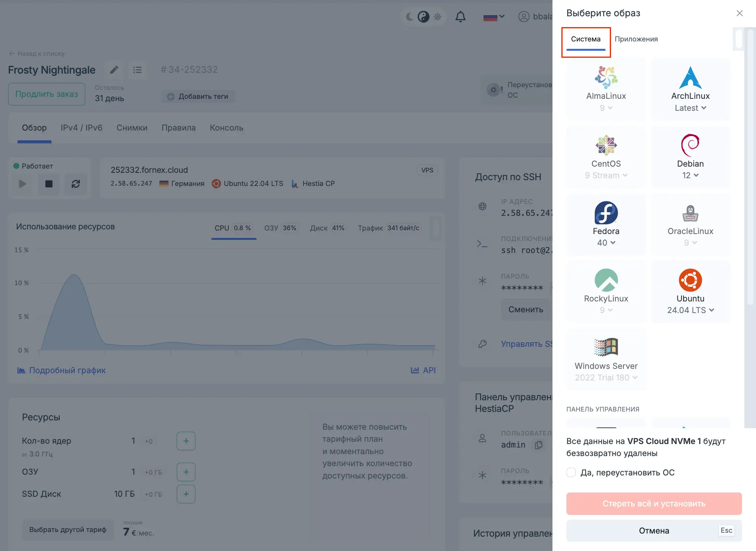Open the user account menu
Image resolution: width=756 pixels, height=551 pixels.
pyautogui.click(x=535, y=17)
